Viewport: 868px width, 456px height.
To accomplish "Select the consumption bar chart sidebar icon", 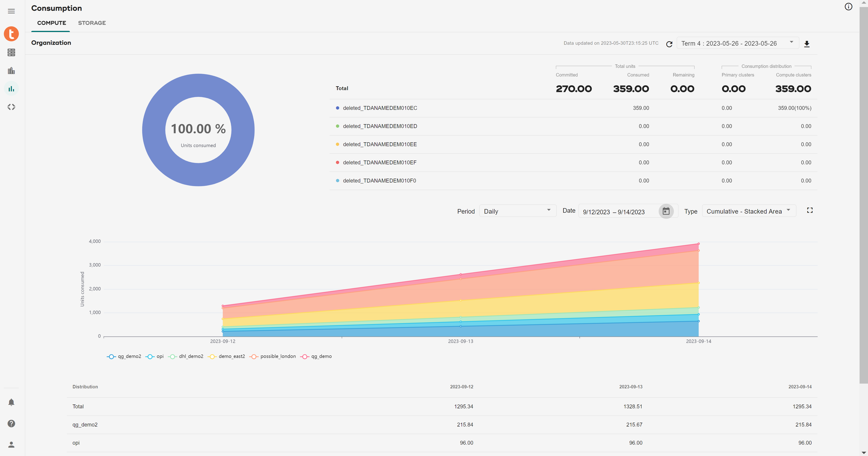I will tap(11, 89).
